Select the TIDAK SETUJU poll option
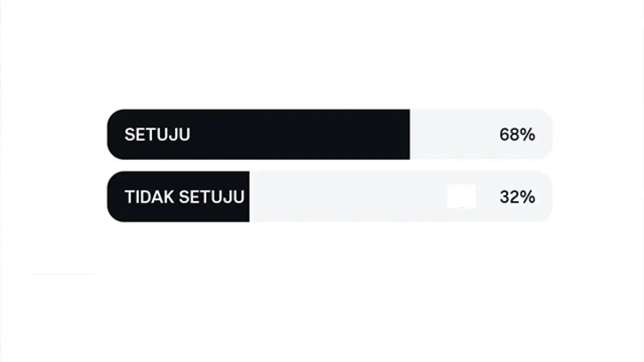The image size is (644, 362). pos(330,196)
